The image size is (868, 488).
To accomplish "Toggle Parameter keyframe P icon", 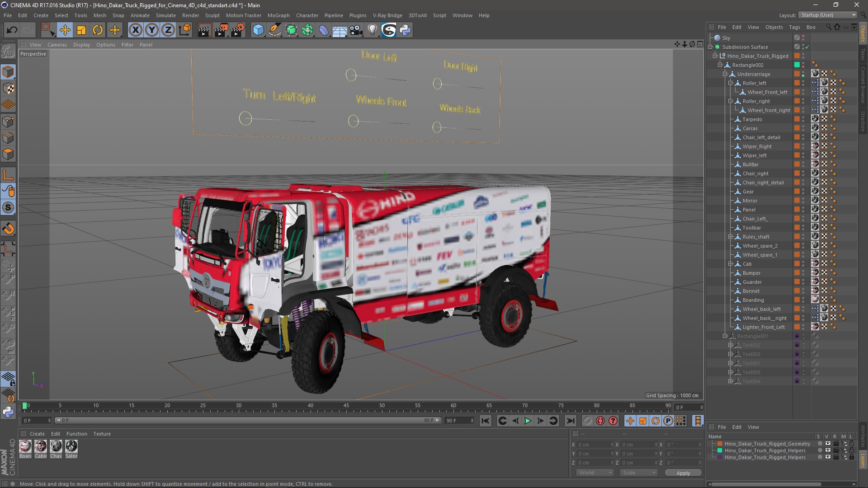I will click(668, 421).
